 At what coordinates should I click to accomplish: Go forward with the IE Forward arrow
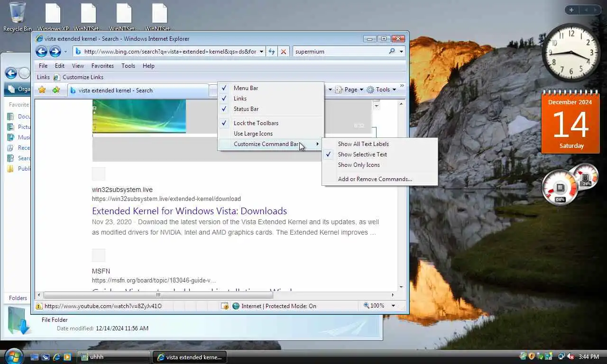click(55, 52)
